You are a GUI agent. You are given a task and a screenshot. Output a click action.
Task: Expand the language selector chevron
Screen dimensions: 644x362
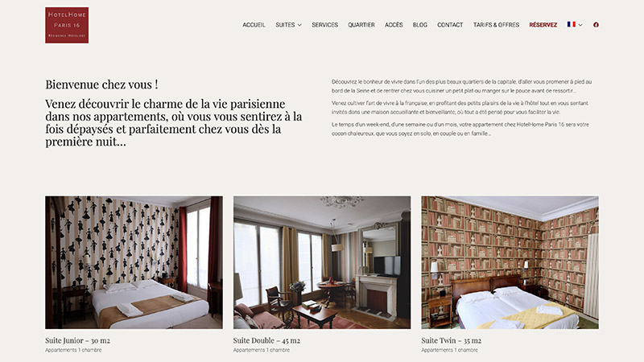580,25
